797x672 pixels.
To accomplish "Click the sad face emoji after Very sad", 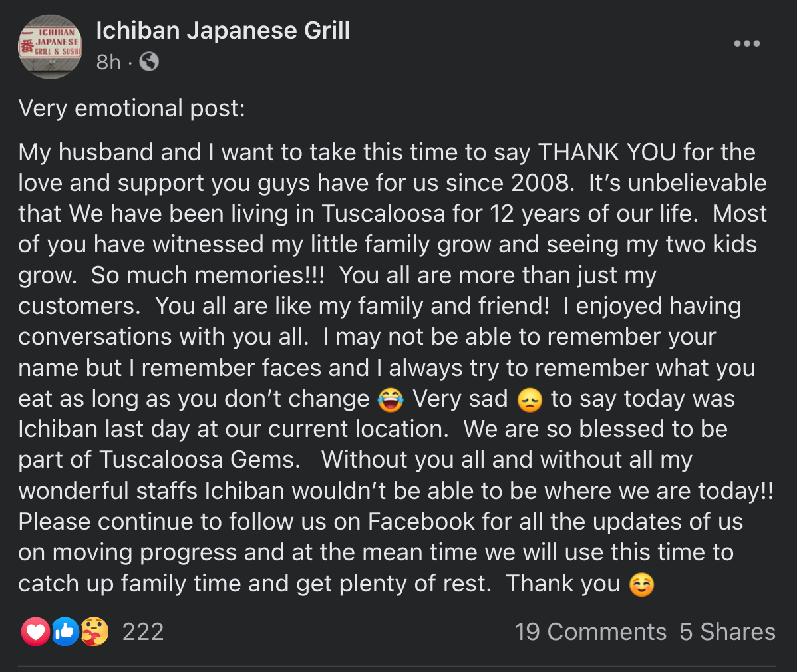I will pos(529,399).
